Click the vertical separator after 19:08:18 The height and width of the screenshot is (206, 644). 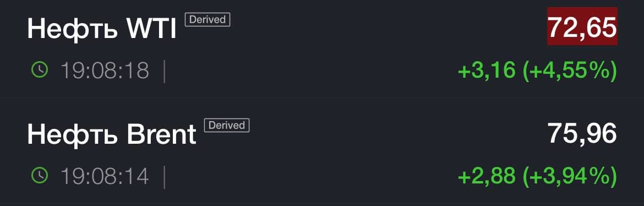click(x=165, y=72)
